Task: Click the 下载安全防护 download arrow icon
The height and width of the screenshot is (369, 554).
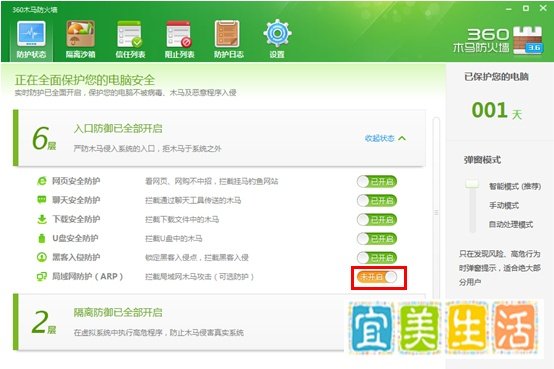Action: [x=42, y=219]
